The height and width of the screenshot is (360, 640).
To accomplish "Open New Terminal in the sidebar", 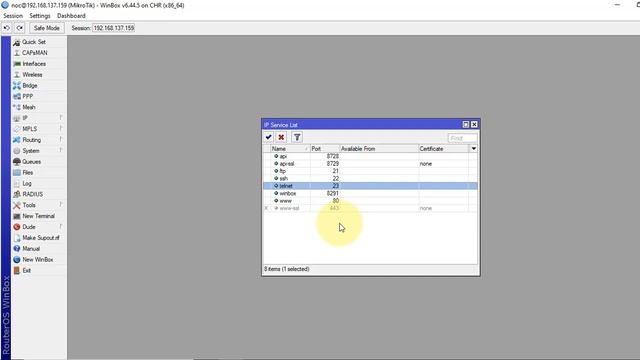I will [39, 216].
